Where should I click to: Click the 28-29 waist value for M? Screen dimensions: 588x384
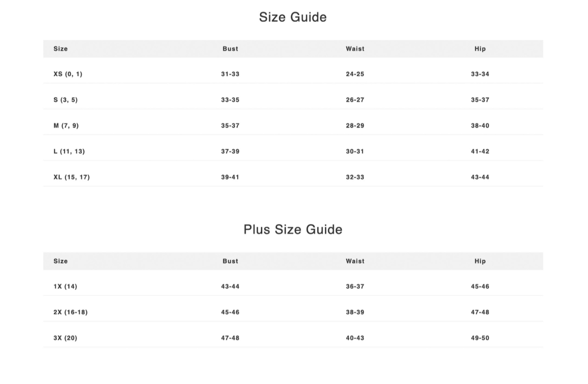[355, 126]
